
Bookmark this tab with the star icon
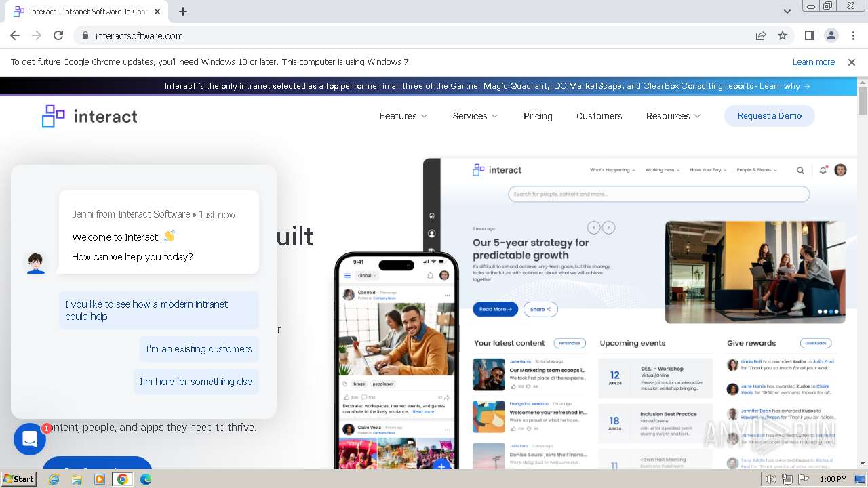click(783, 35)
